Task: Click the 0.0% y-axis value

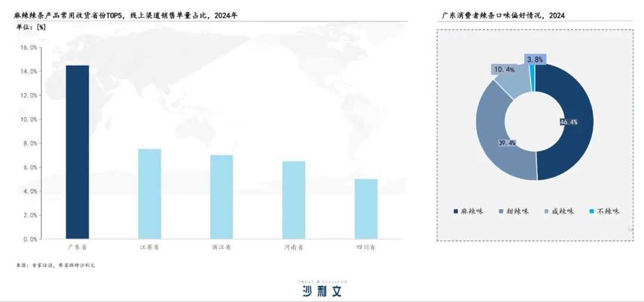Action: coord(30,239)
